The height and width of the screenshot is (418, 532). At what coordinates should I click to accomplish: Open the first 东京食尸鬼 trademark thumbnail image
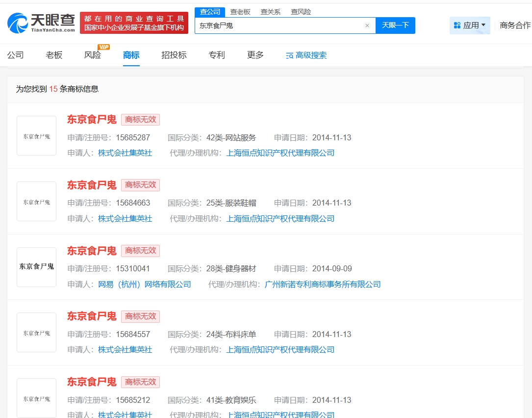(x=36, y=135)
